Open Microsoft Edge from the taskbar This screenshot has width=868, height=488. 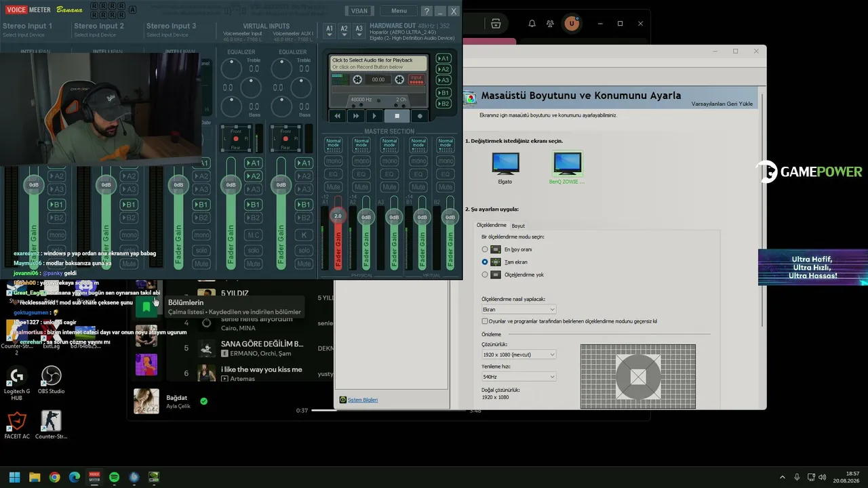75,477
